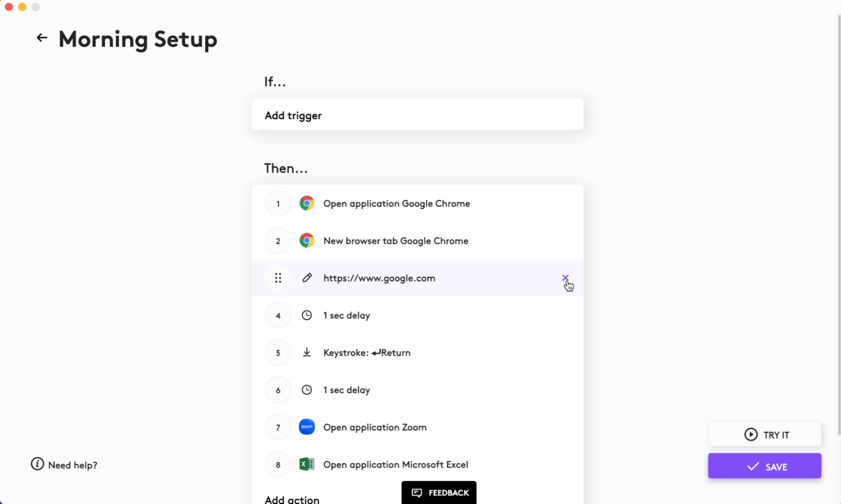Click the pencil edit icon for the URL step
The image size is (841, 504).
point(307,278)
